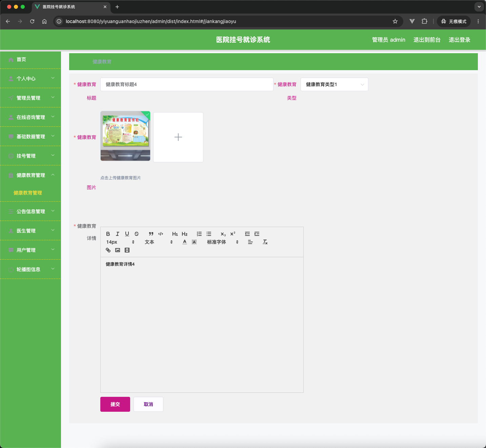Click the 取消 cancel button

(148, 404)
